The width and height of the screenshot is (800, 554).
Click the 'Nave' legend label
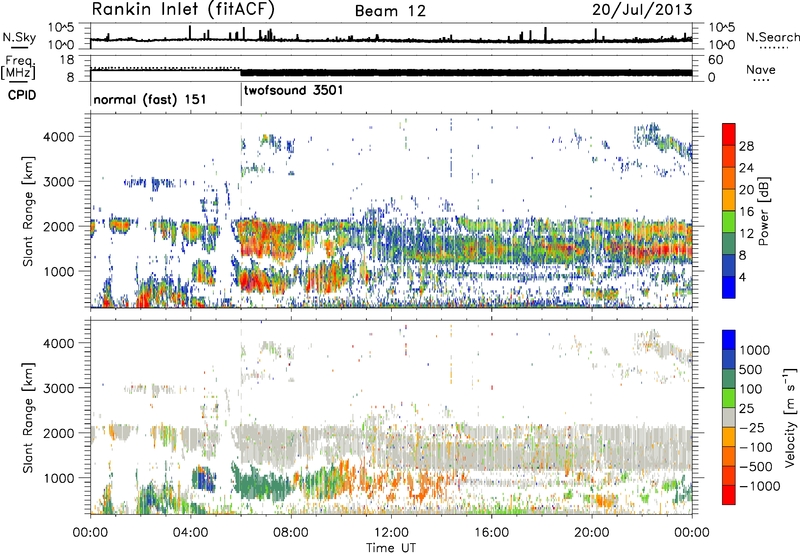click(x=761, y=70)
